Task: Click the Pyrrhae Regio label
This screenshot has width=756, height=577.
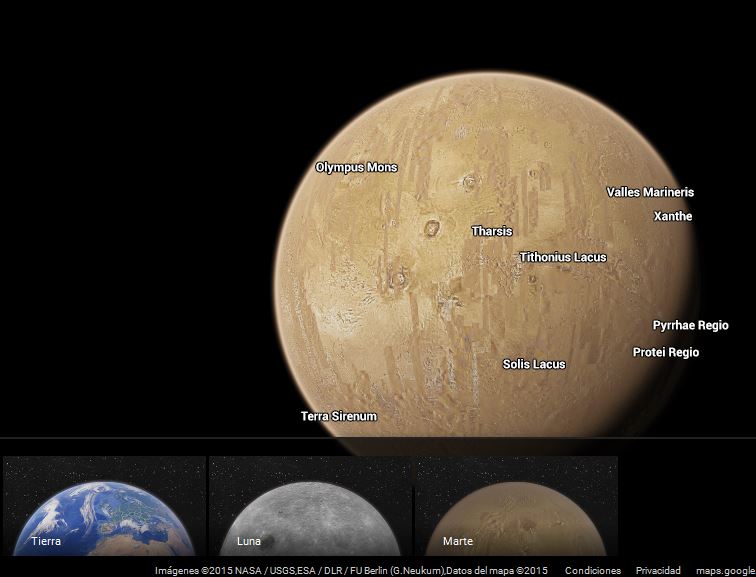Action: point(690,325)
